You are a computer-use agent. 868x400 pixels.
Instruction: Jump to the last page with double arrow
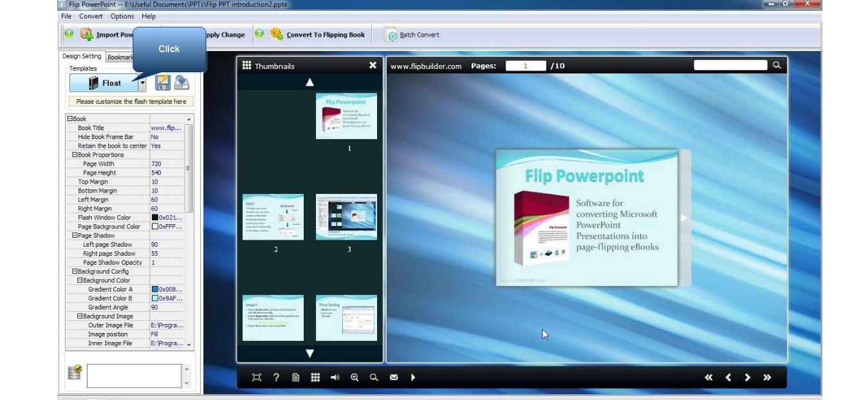(x=767, y=377)
